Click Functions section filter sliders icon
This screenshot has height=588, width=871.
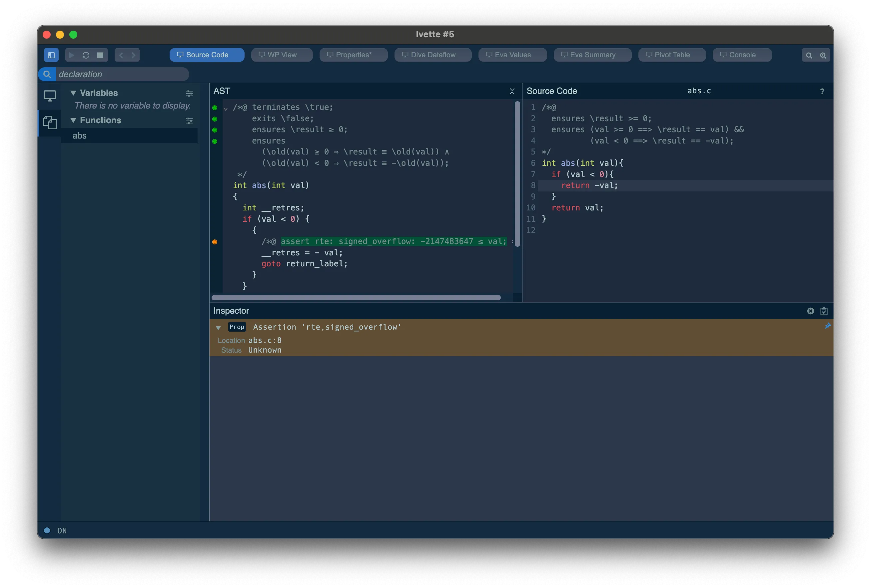click(x=190, y=121)
